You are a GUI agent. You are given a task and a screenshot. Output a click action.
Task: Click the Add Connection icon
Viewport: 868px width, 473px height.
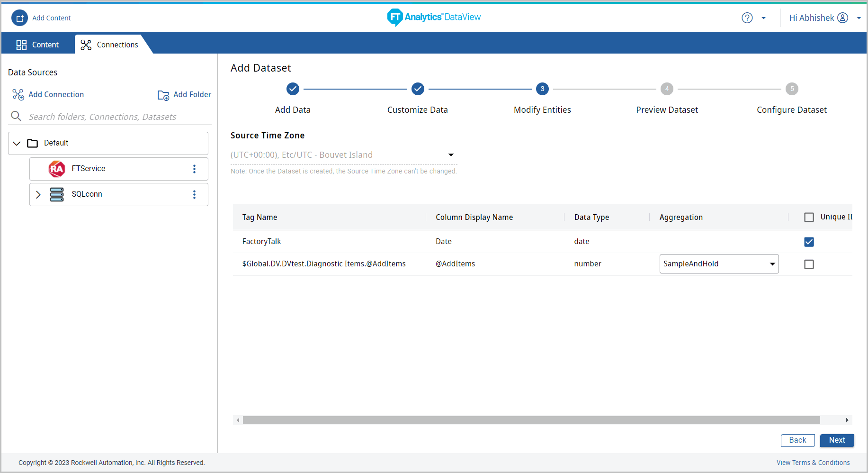18,95
